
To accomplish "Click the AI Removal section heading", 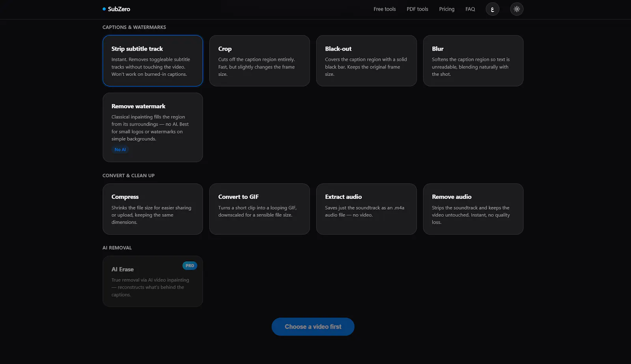I will pos(117,248).
